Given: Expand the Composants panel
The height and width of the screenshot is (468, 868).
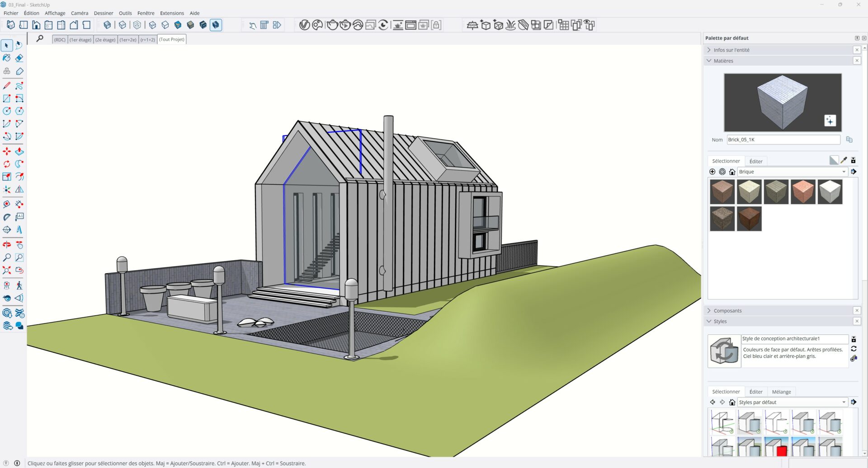Looking at the screenshot, I should [x=727, y=311].
